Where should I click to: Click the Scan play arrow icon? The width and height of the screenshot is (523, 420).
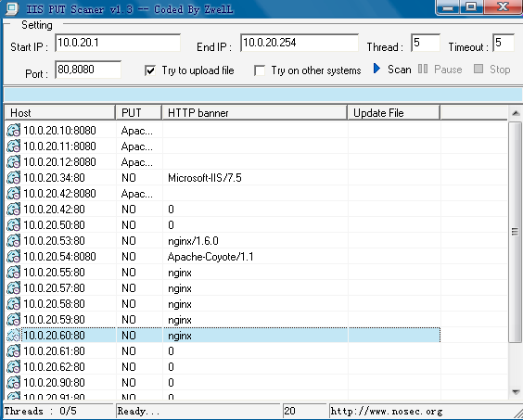click(376, 69)
